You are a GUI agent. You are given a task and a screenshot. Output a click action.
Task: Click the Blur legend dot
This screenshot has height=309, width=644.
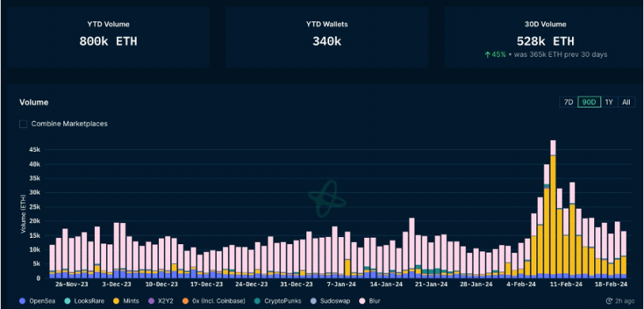[362, 301]
